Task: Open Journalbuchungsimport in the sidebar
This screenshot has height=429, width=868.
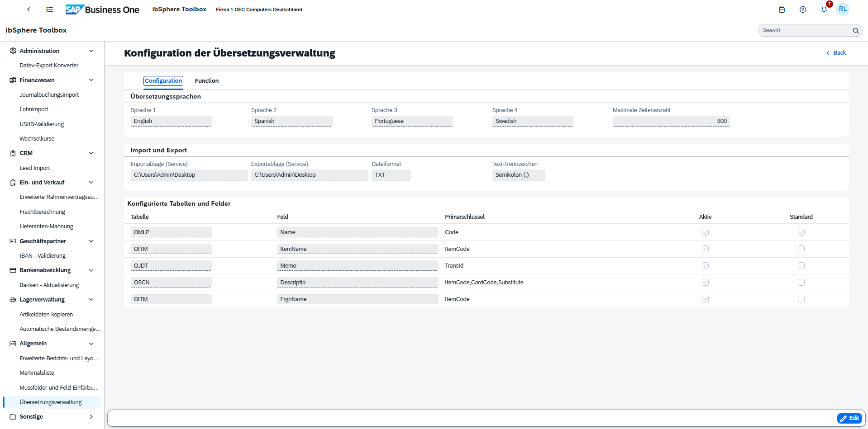Action: (49, 95)
